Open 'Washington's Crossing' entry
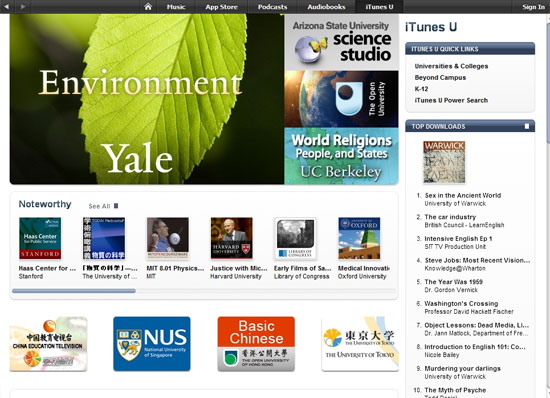 tap(461, 304)
